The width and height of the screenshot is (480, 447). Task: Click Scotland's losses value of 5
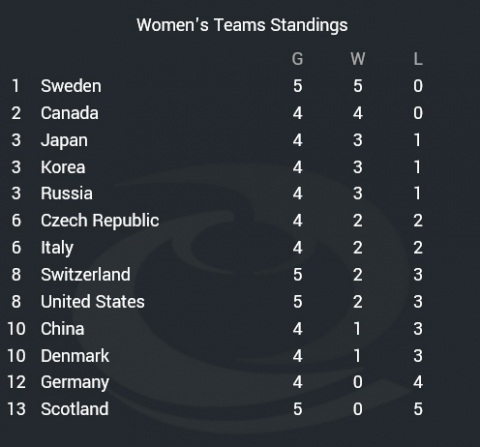pos(418,409)
